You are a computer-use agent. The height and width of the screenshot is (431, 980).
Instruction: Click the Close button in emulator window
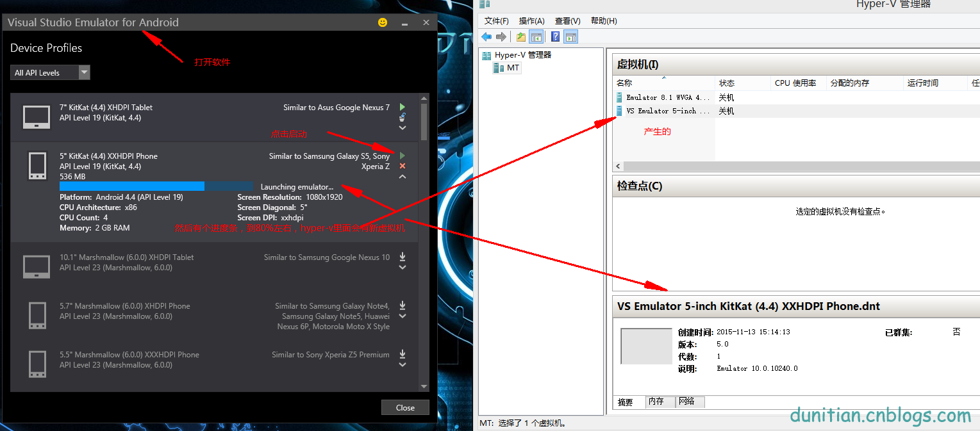pos(405,407)
